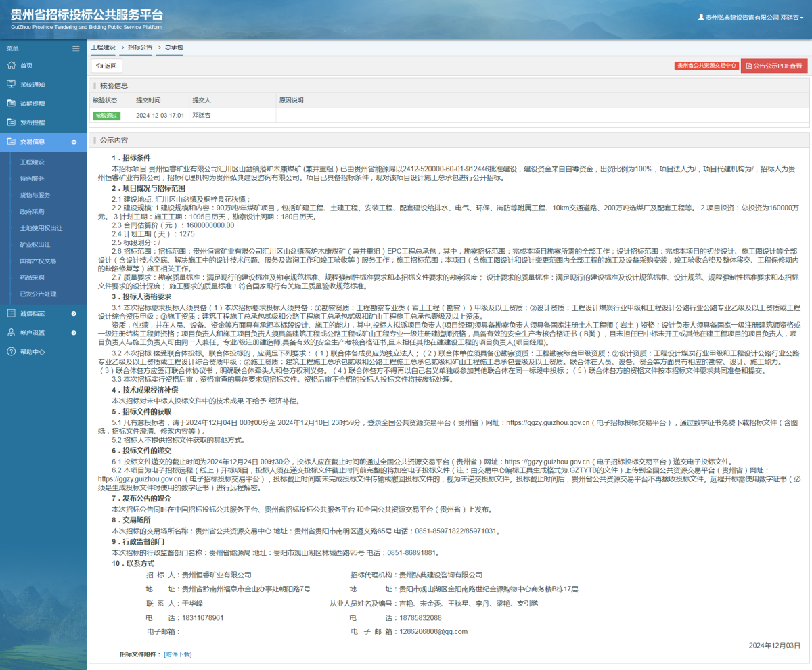Toggle the sidebar hamburger menu icon
This screenshot has height=670, width=812.
[76, 49]
